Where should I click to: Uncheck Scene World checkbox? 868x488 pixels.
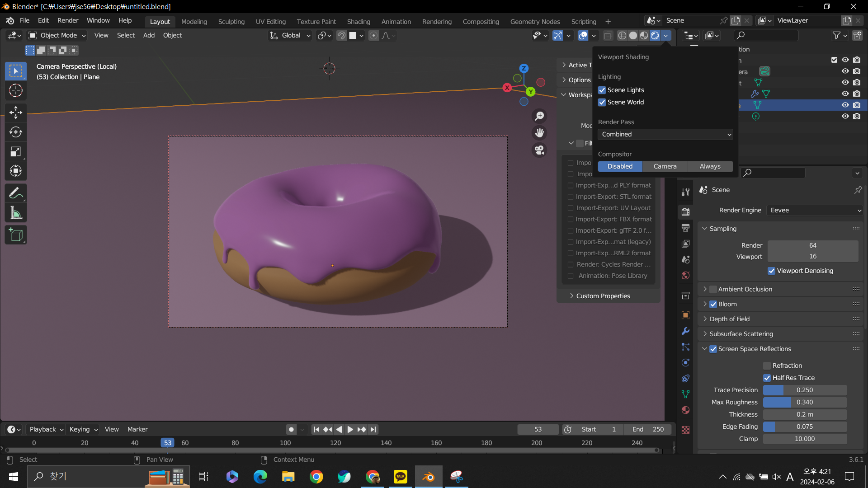pyautogui.click(x=602, y=102)
